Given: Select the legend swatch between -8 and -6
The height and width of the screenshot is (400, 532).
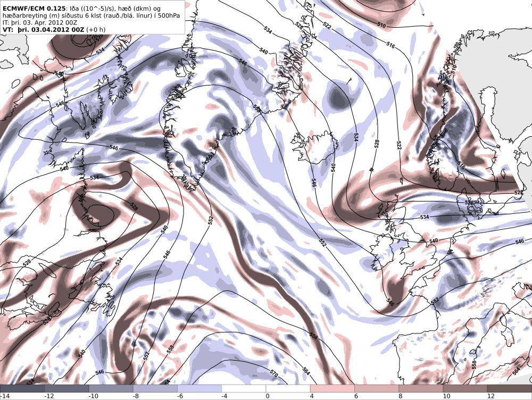Looking at the screenshot, I should pyautogui.click(x=155, y=388).
